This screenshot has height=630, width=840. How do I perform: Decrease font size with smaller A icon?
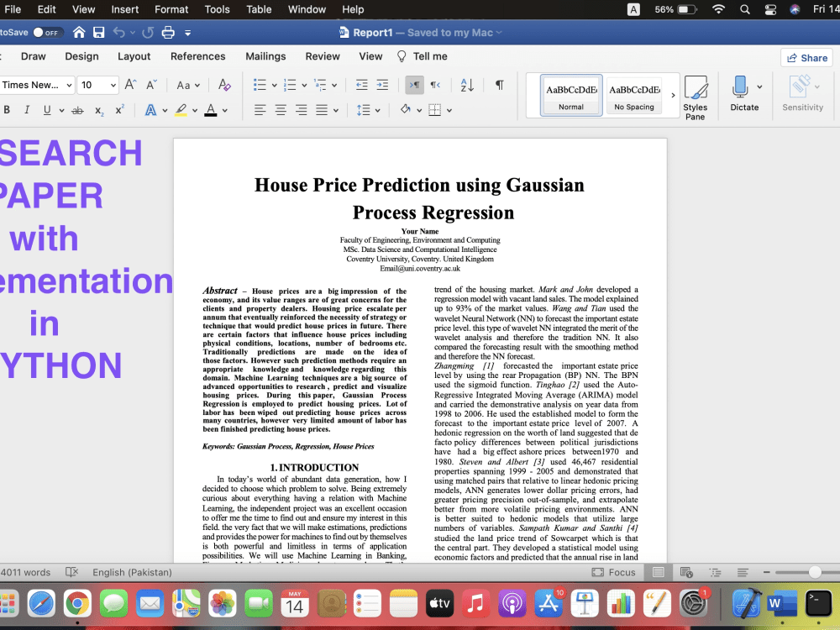point(151,85)
